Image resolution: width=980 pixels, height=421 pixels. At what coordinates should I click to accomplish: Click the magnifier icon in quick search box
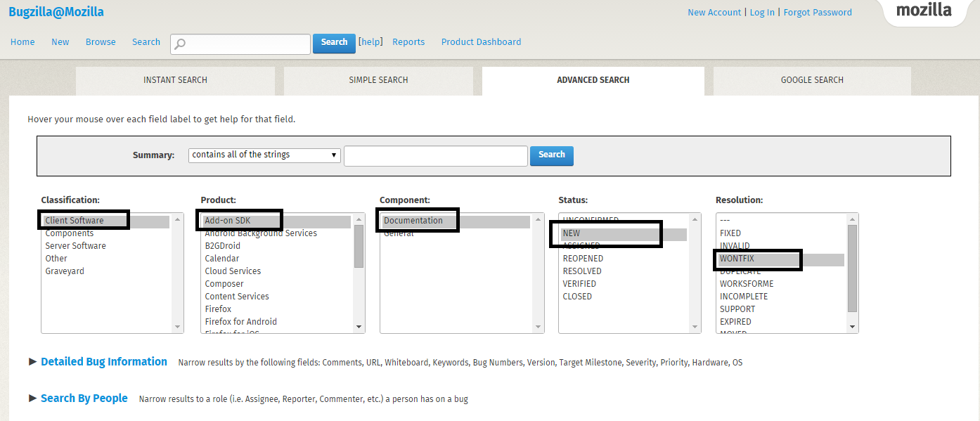click(181, 44)
